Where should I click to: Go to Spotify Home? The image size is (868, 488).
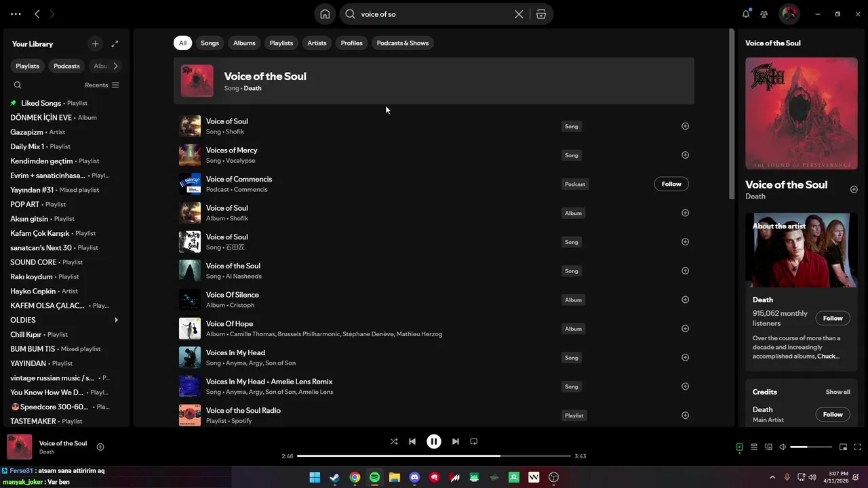[325, 14]
